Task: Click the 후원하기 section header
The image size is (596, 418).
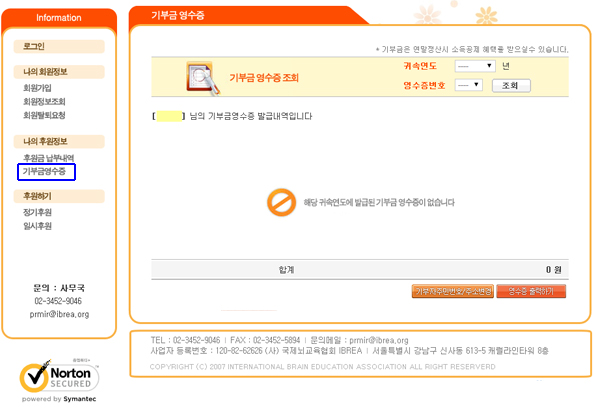Action: [59, 196]
